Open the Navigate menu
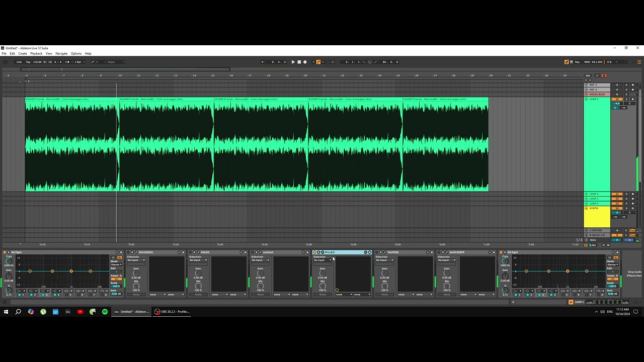644x362 pixels. [61, 53]
